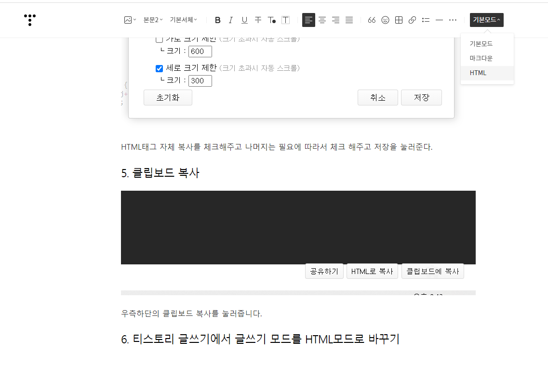Toggle strikethrough formatting
Screen dimensions: 548x392
point(258,20)
